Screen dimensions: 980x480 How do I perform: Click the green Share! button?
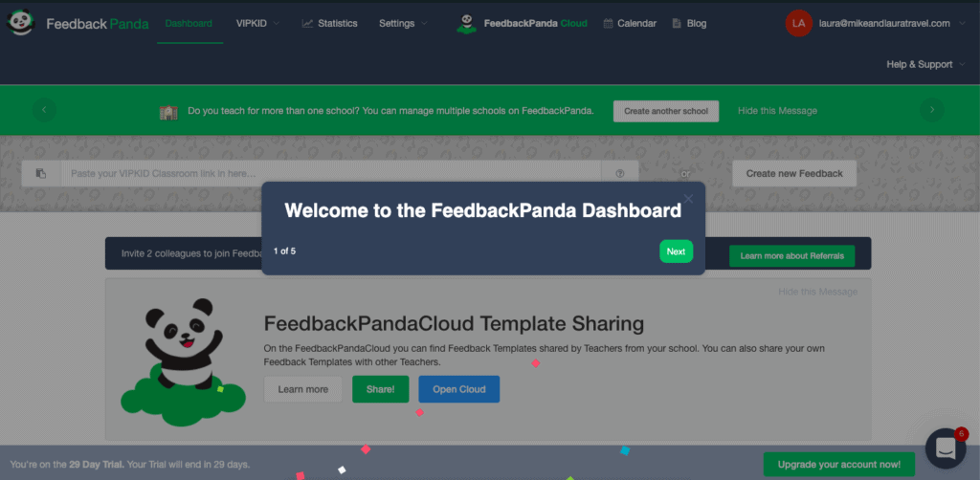pyautogui.click(x=381, y=389)
